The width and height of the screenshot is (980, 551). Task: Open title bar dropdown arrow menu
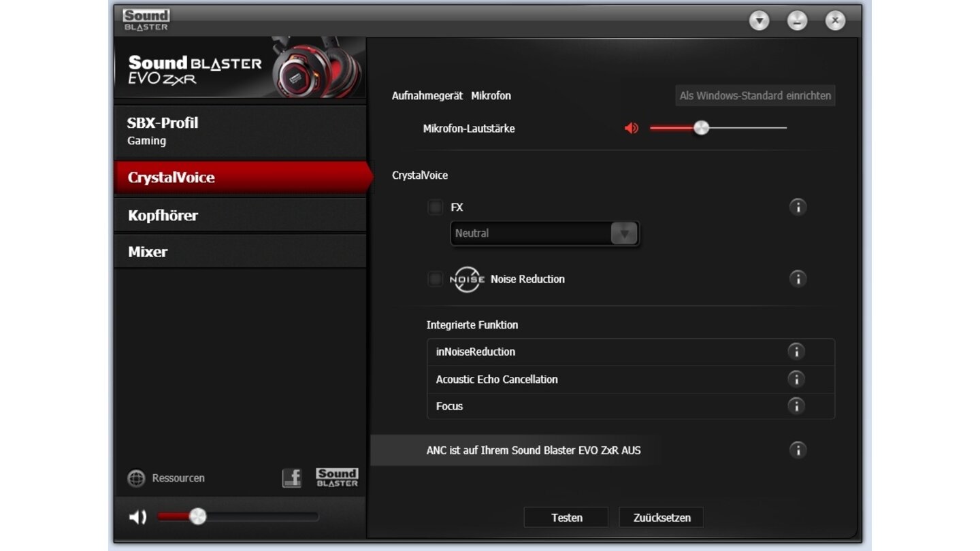click(x=759, y=20)
